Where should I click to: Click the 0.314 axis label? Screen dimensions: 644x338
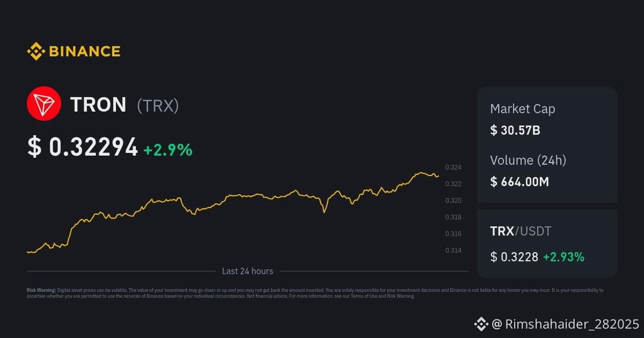[453, 251]
